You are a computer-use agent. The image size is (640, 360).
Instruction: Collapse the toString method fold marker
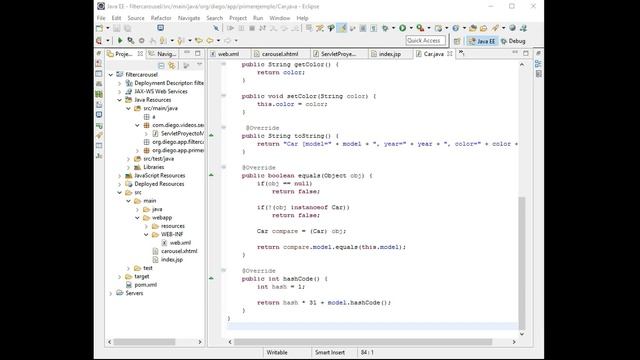click(224, 128)
